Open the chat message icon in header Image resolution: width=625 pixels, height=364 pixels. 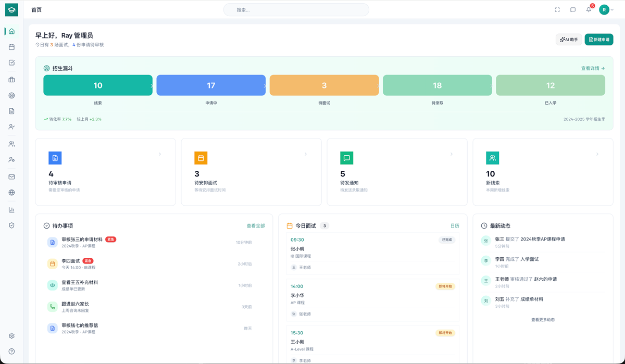pyautogui.click(x=573, y=9)
